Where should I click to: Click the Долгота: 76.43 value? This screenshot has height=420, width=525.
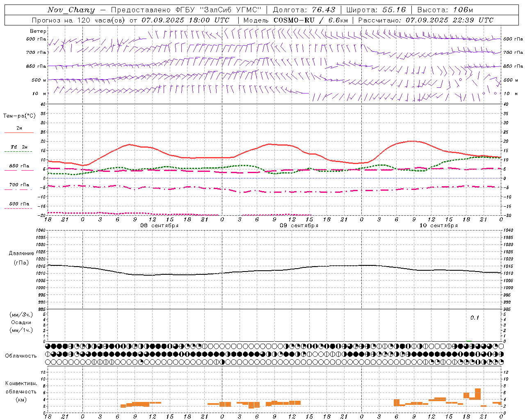(x=304, y=10)
